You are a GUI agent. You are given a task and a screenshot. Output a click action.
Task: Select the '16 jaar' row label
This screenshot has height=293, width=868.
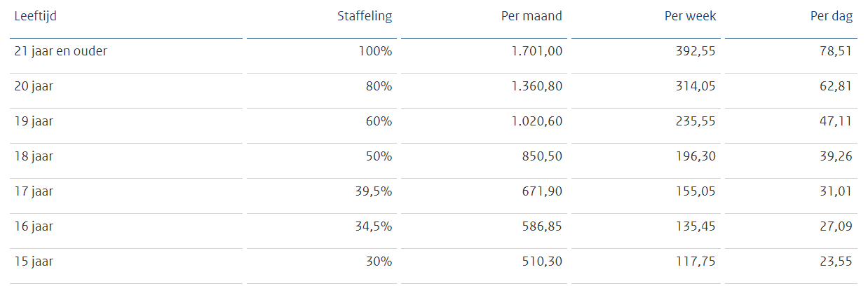tap(34, 226)
